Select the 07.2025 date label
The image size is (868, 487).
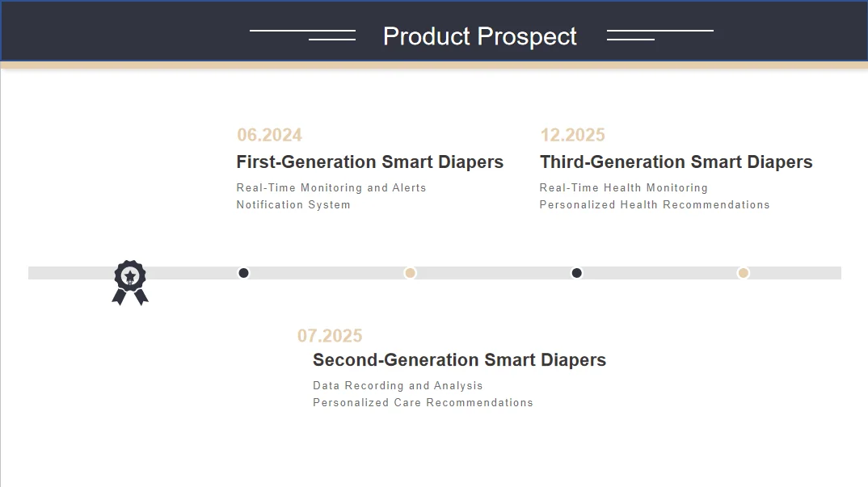point(330,336)
